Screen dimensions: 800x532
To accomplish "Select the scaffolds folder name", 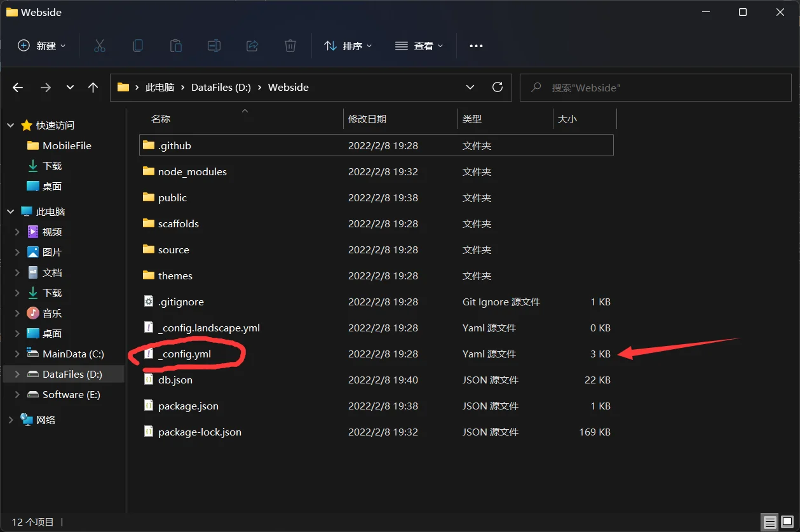I will pyautogui.click(x=179, y=223).
